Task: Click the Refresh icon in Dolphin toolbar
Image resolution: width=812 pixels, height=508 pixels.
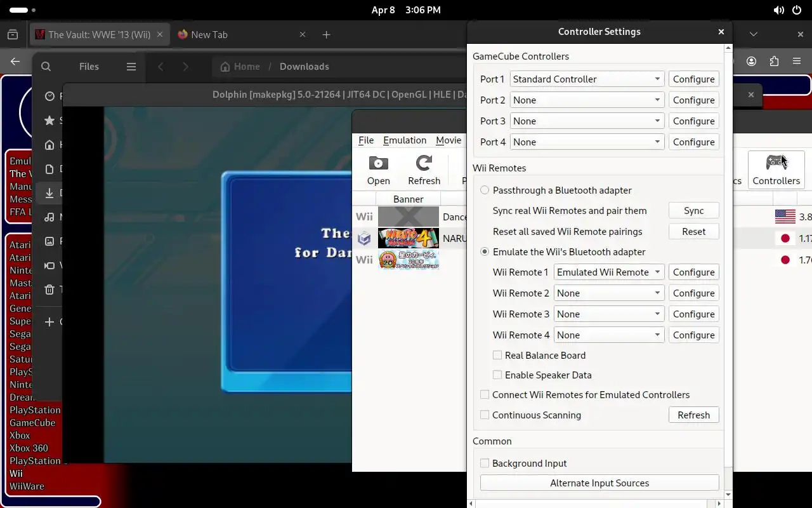Action: click(x=424, y=163)
